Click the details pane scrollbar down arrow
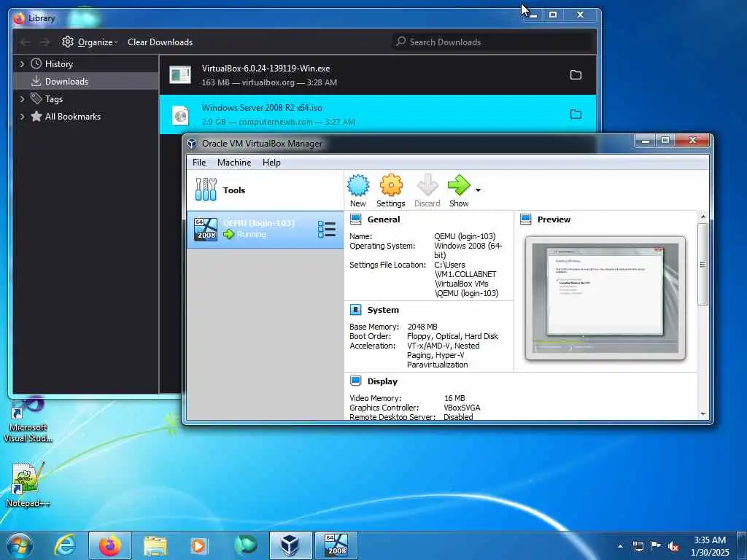The image size is (747, 560). [x=703, y=414]
